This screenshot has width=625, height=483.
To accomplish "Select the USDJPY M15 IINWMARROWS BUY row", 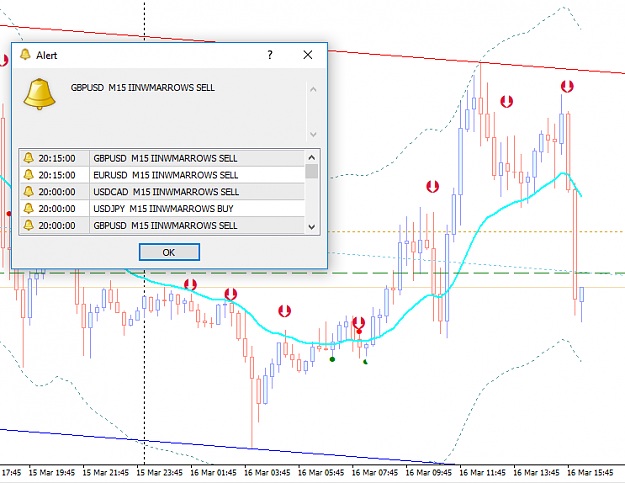I will point(162,208).
